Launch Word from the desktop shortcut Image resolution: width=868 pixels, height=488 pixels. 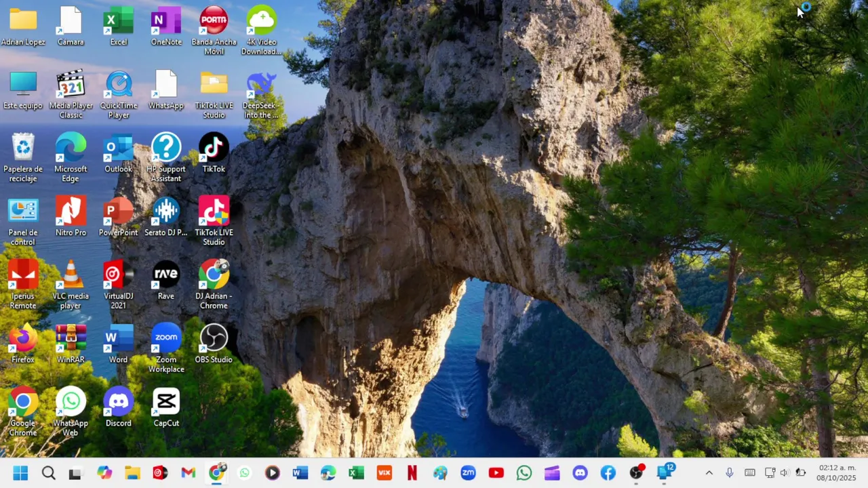[119, 344]
